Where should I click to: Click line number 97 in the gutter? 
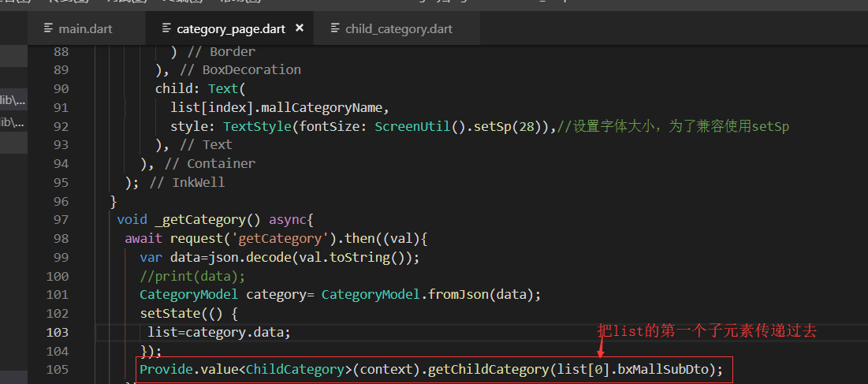click(61, 220)
